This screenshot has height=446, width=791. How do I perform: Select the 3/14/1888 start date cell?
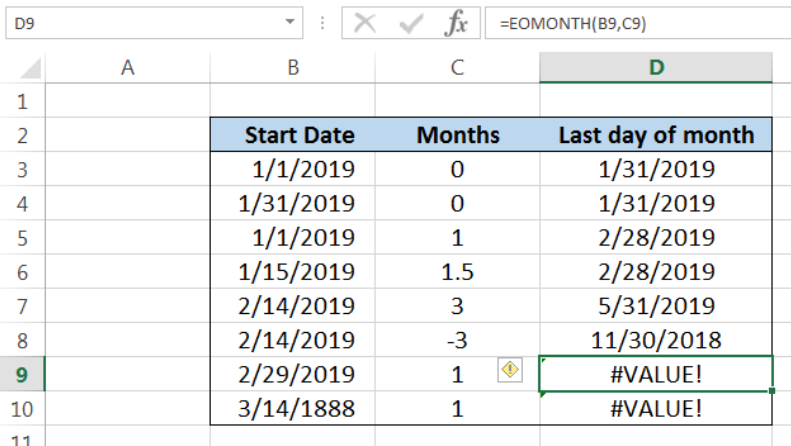[292, 408]
